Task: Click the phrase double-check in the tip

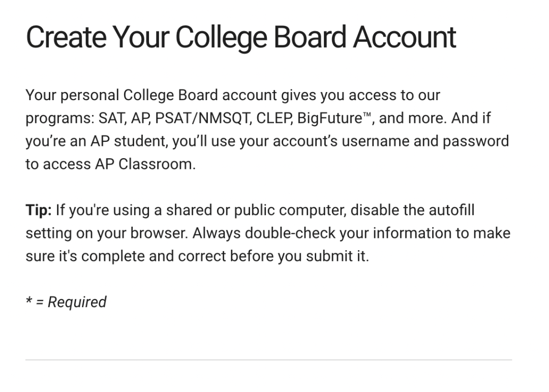Action: point(290,233)
